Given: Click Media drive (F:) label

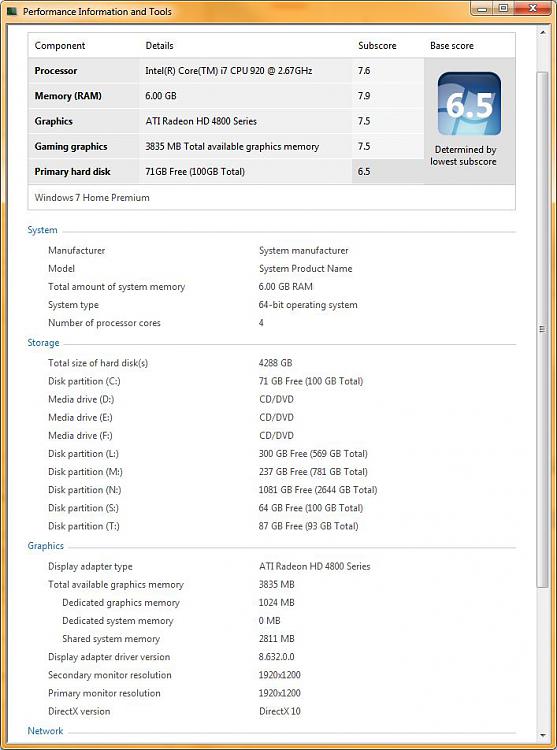Looking at the screenshot, I should 80,436.
